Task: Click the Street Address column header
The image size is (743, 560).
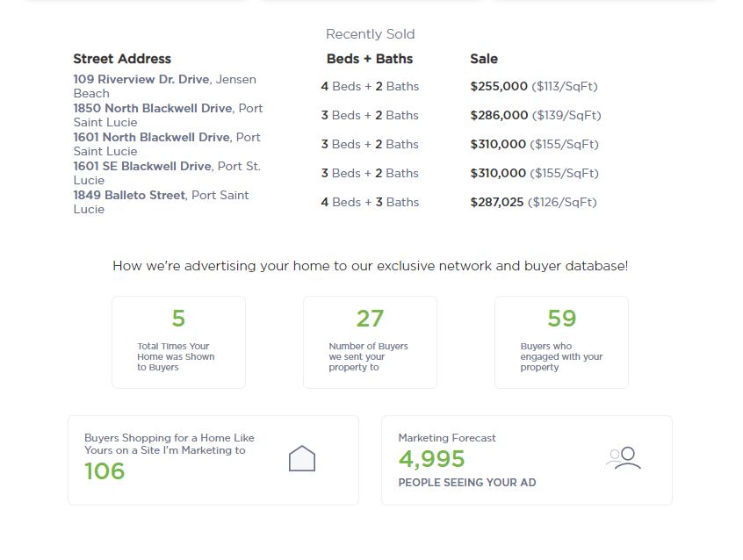Action: [122, 59]
